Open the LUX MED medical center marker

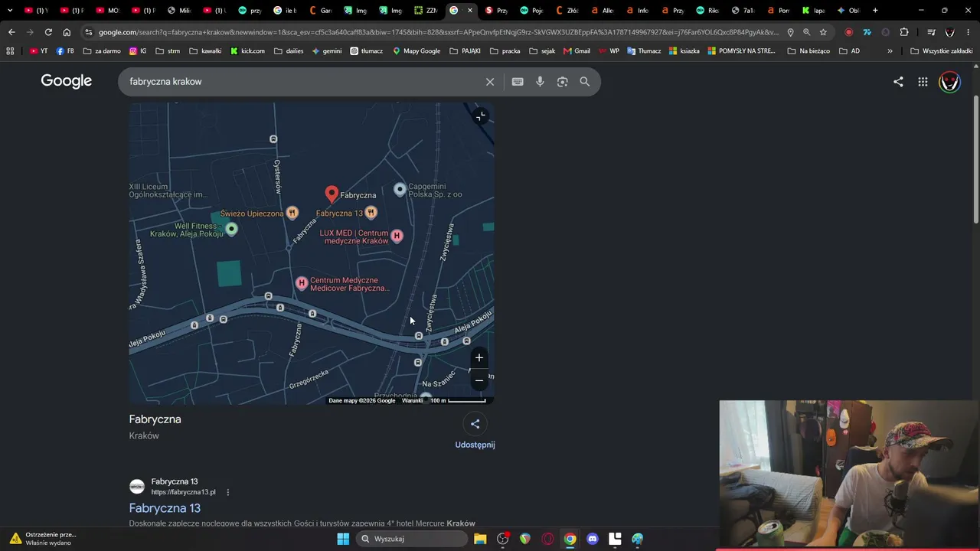click(397, 236)
